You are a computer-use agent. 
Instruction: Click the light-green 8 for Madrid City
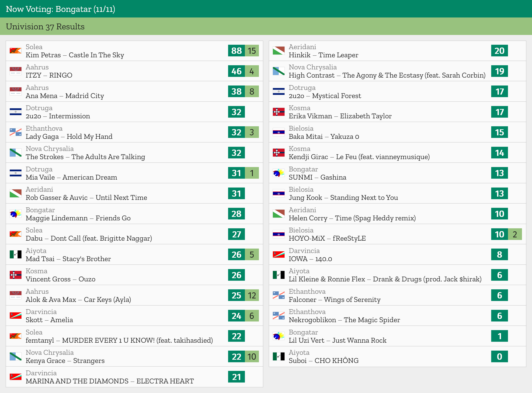(x=252, y=91)
